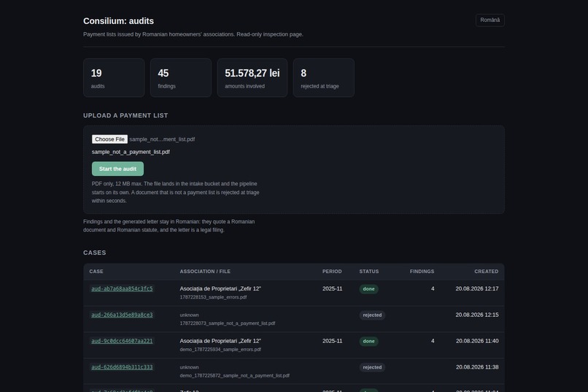Click the PERIOD column header
The image size is (588, 392).
pos(332,272)
